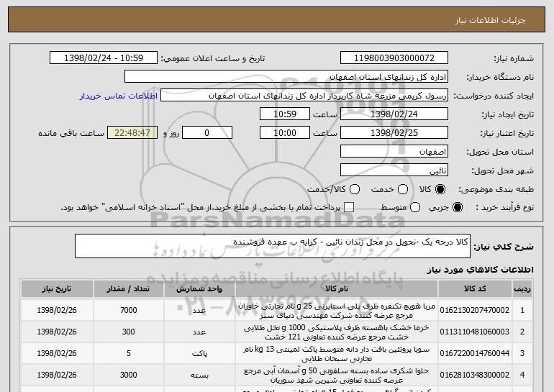The image size is (554, 392).
Task: Click the validity time field 10:00
Action: tap(285, 133)
